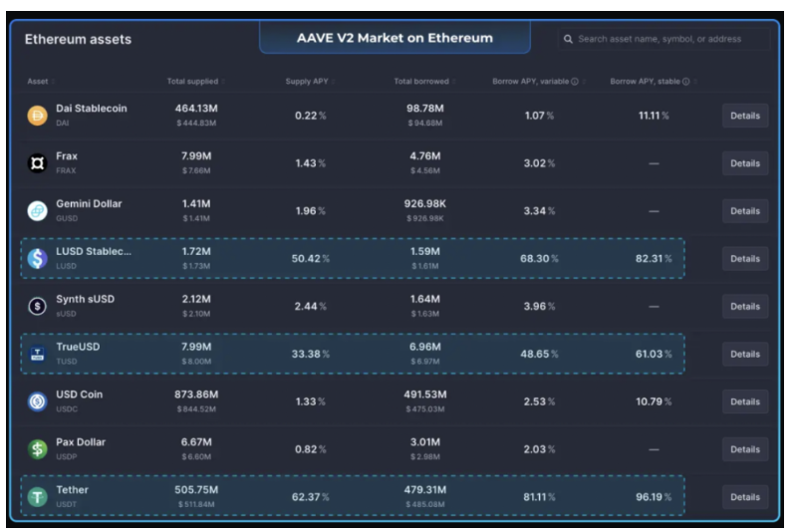794x532 pixels.
Task: Select the TrueUSD asset name
Action: pos(78,347)
